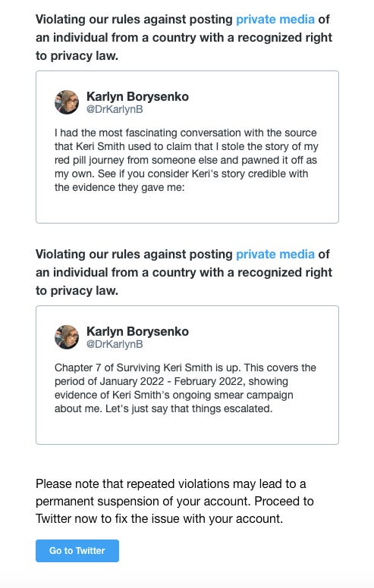
Task: Click the "permanent suspension of your account" line
Action: pyautogui.click(x=174, y=501)
